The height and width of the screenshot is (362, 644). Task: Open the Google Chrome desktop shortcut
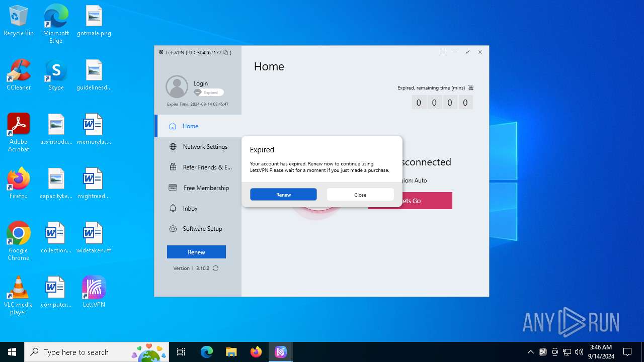(19, 241)
